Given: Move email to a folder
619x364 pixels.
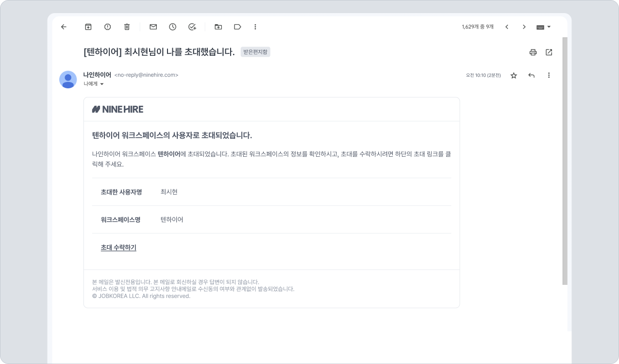Looking at the screenshot, I should (x=218, y=27).
